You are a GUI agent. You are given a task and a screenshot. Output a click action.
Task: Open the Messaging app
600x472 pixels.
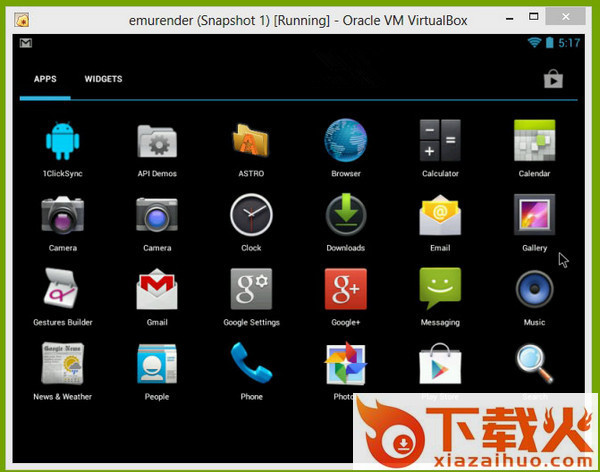click(440, 290)
